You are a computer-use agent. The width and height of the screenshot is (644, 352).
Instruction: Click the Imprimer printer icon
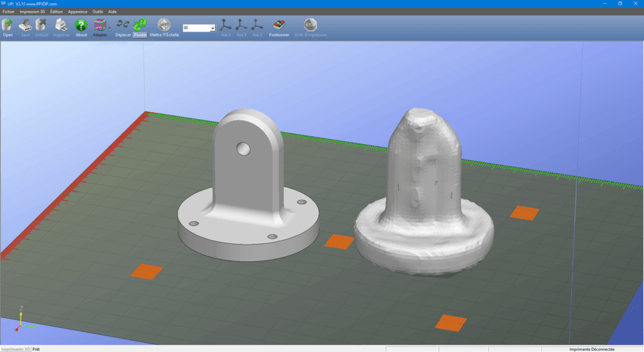pyautogui.click(x=61, y=25)
